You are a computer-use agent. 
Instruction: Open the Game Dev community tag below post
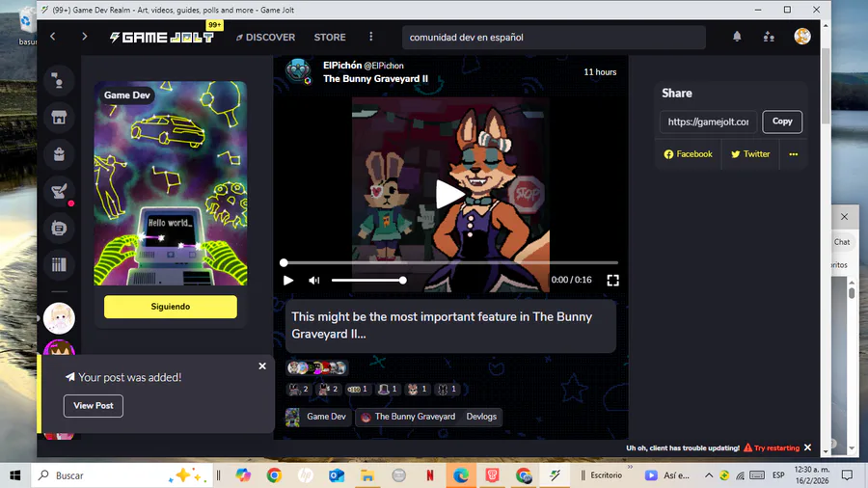pyautogui.click(x=316, y=417)
